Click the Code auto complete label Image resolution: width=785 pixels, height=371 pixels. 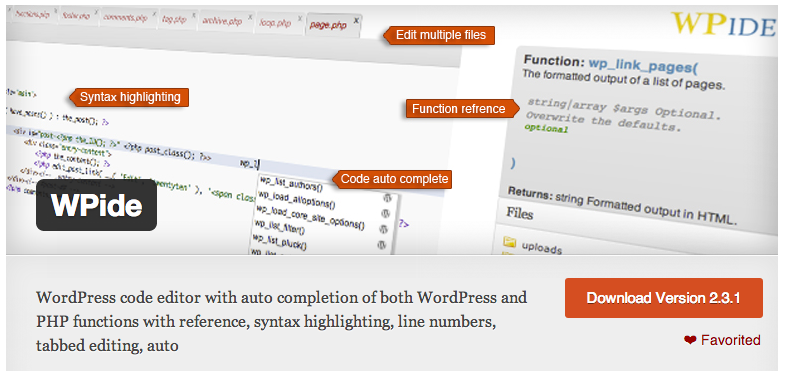tap(393, 179)
